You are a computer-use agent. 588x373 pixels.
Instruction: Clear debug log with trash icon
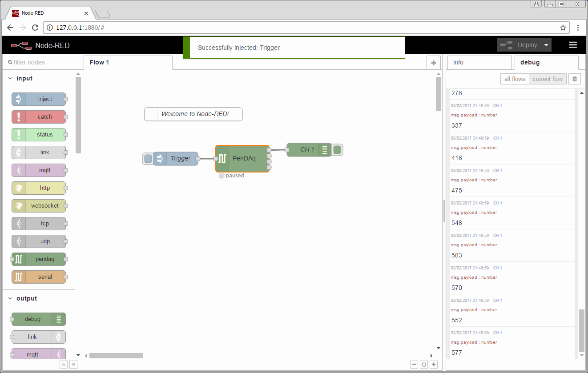[575, 79]
